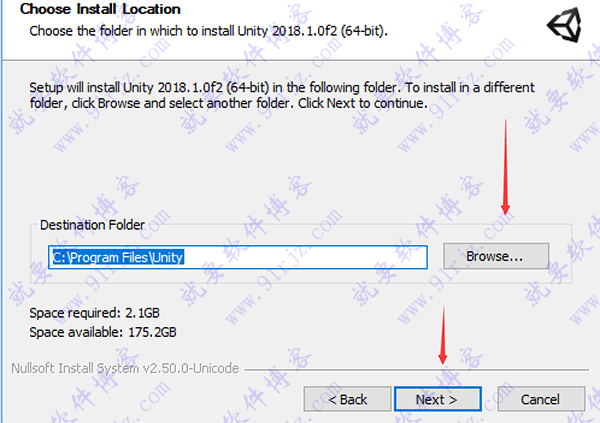
Task: Click the subtitle mentioning Unity 2018.1.0f2 (64-bit)
Action: click(x=209, y=31)
